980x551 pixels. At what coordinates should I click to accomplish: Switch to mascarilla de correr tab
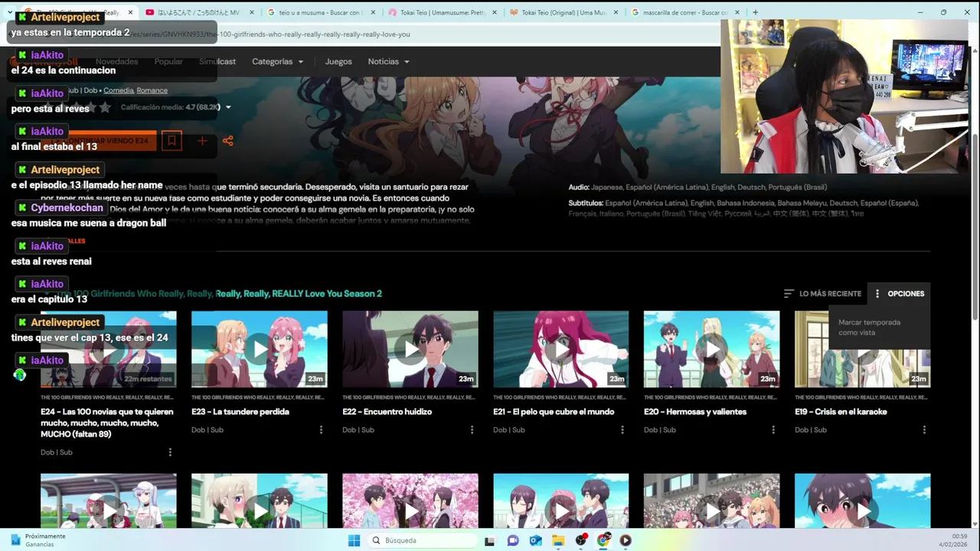pos(684,12)
